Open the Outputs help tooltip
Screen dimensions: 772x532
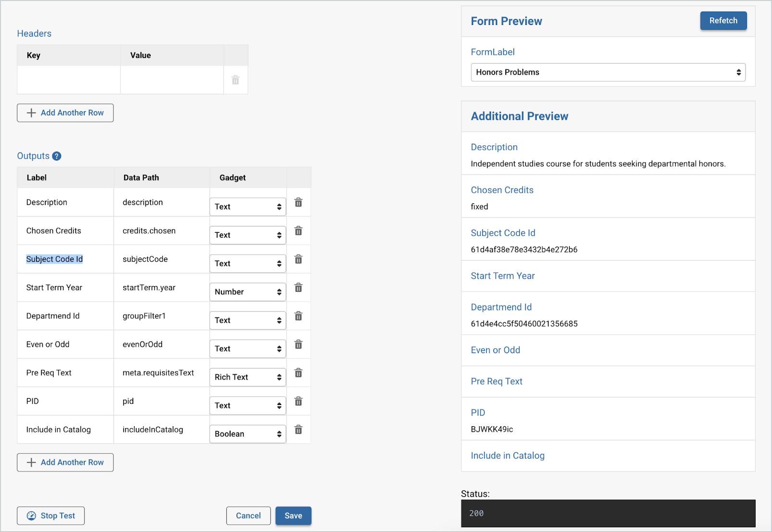click(x=56, y=156)
